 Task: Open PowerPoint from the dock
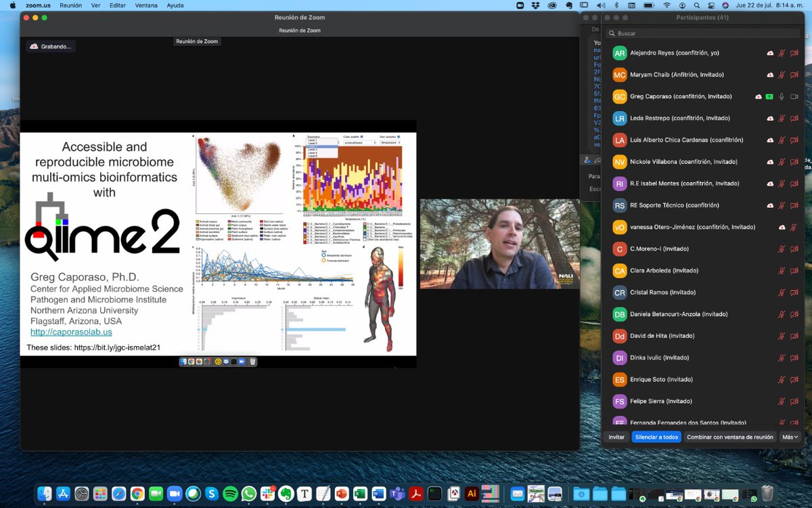pos(341,493)
